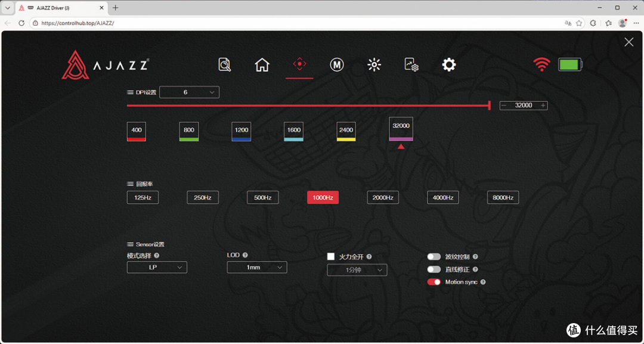This screenshot has height=344, width=644.
Task: Click the read aloud icon in address bar
Action: [x=568, y=23]
